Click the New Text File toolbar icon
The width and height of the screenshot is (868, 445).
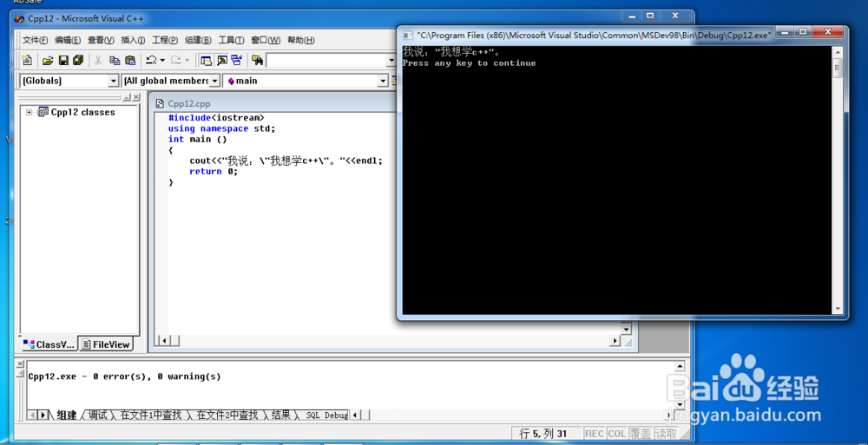[27, 60]
